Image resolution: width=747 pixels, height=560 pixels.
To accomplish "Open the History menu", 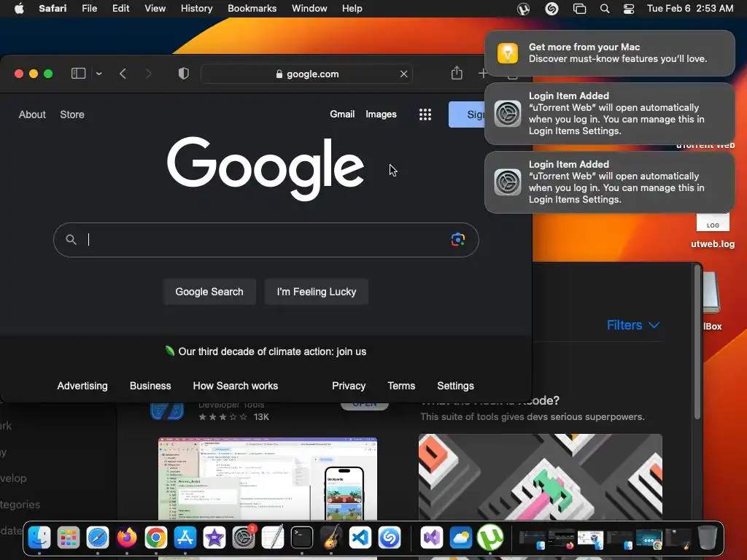I will 196,9.
